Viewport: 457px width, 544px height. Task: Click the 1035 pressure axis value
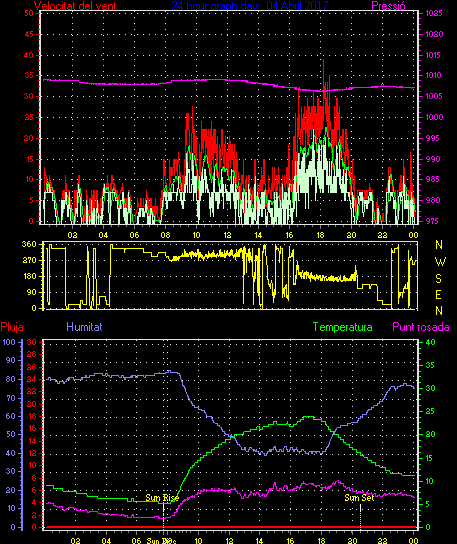pos(434,14)
